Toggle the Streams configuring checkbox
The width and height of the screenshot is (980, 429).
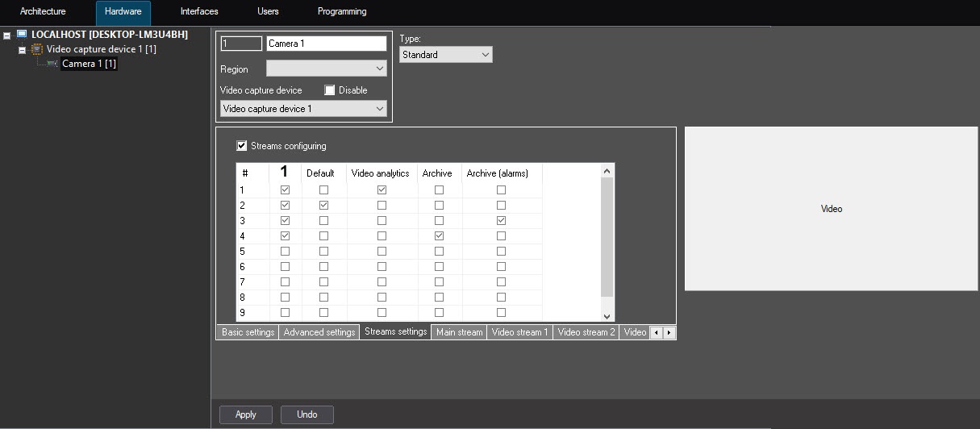click(x=241, y=146)
